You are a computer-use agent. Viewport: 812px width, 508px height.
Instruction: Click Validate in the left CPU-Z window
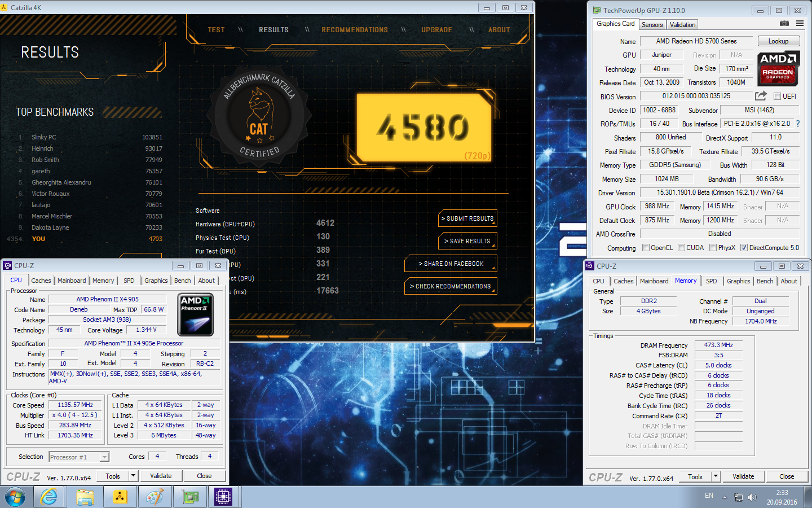(161, 476)
